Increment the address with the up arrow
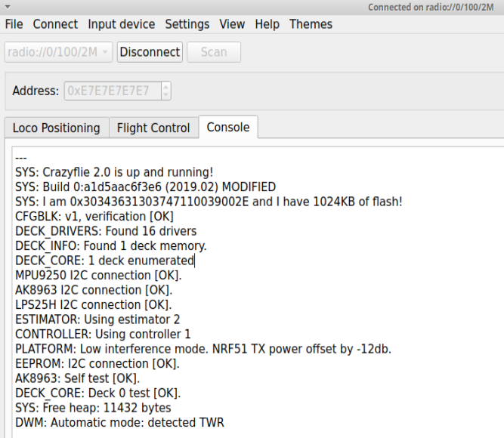 (165, 87)
